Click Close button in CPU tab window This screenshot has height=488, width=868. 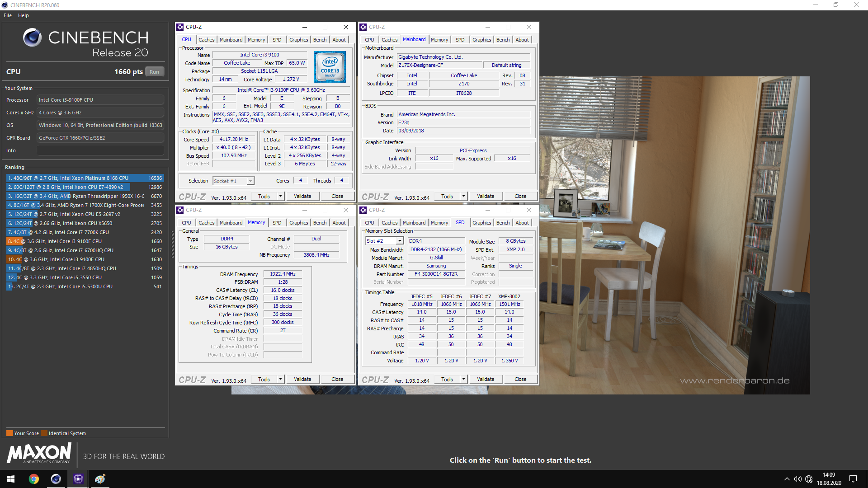(x=337, y=196)
